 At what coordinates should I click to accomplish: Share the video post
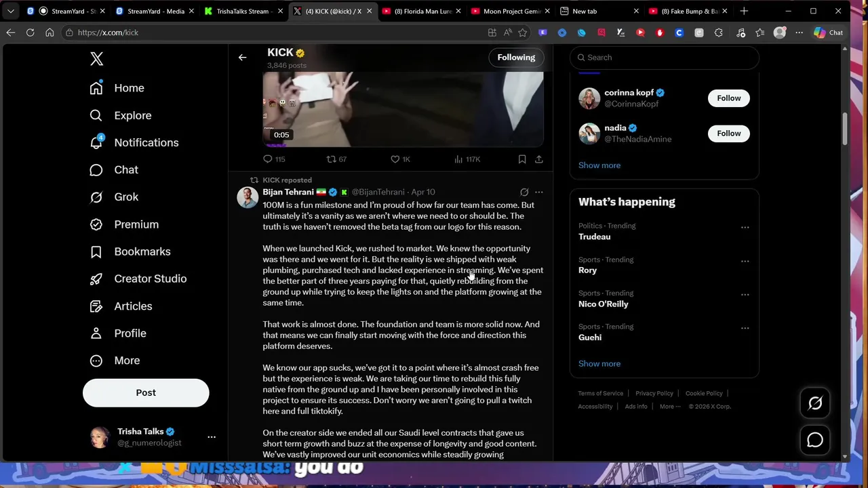click(x=539, y=159)
